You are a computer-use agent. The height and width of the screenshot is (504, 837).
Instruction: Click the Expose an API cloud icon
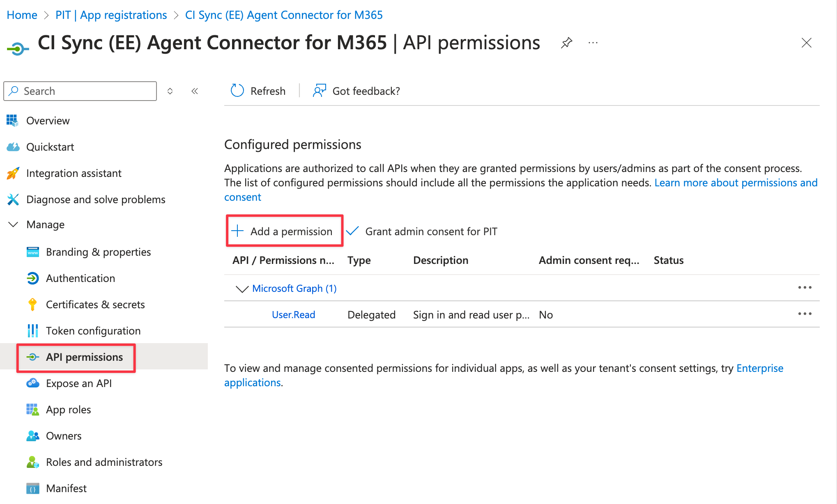[x=33, y=383]
